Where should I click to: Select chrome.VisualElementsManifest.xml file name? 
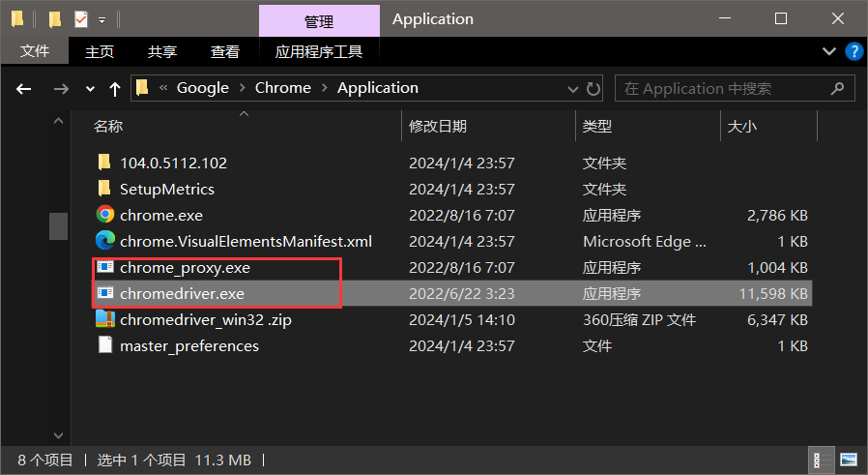pyautogui.click(x=246, y=241)
